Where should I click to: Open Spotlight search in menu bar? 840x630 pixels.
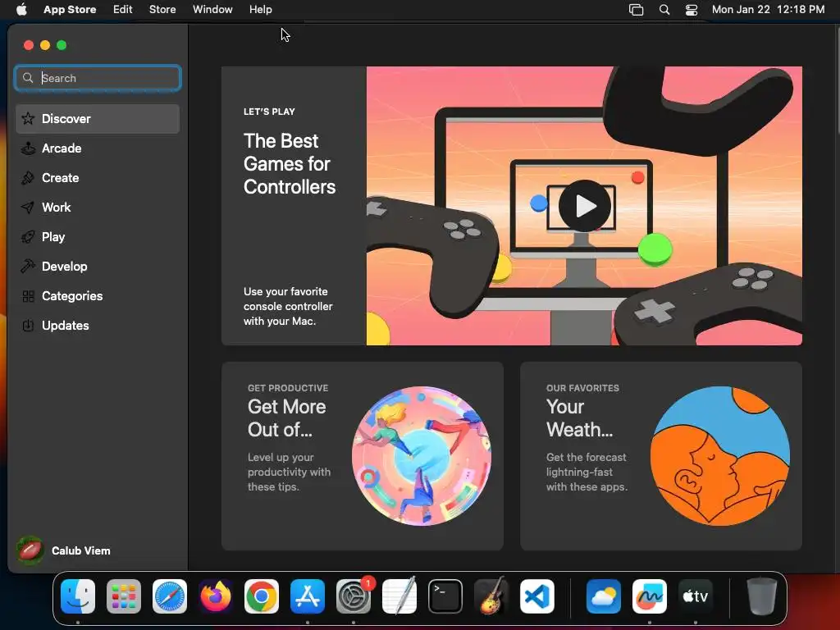pos(664,10)
